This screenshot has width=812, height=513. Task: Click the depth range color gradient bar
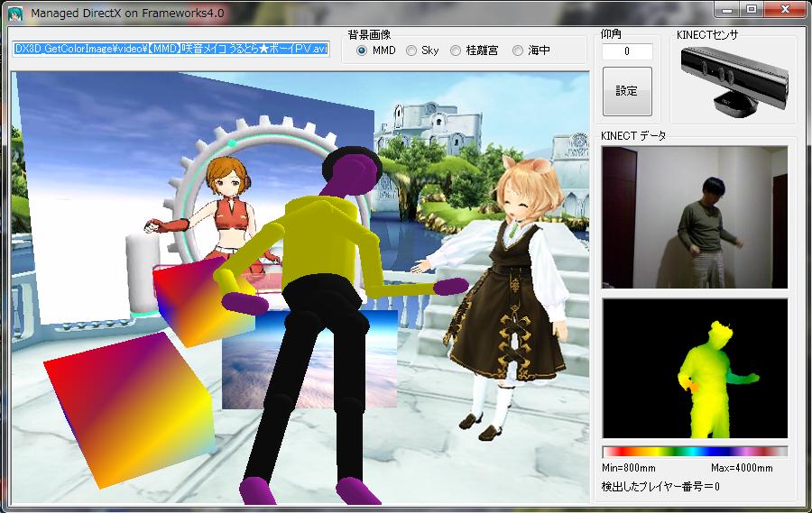(695, 452)
